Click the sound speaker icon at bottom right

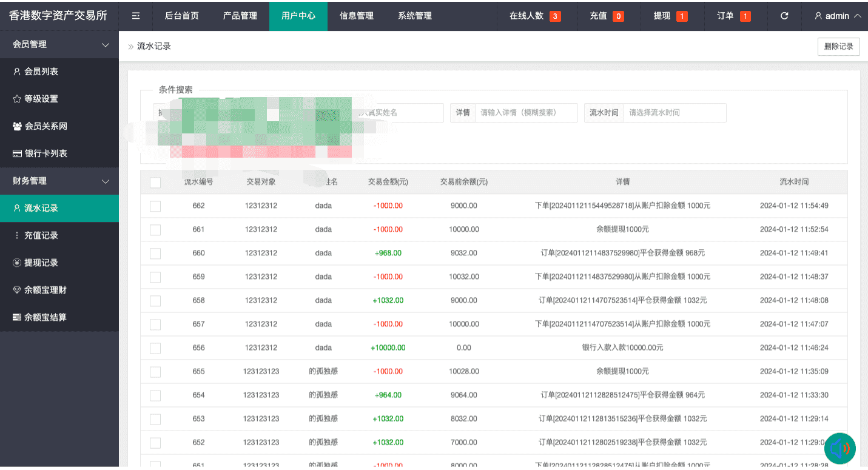(x=840, y=449)
